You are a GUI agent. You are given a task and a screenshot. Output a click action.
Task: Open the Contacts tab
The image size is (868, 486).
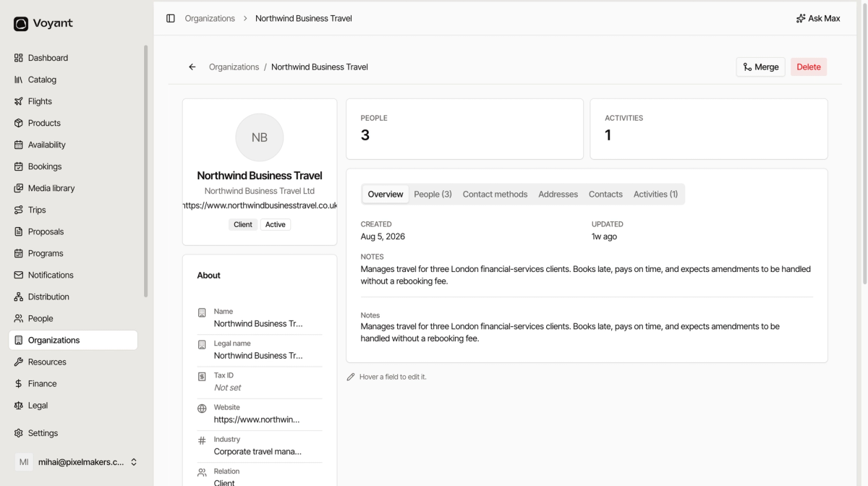(605, 194)
